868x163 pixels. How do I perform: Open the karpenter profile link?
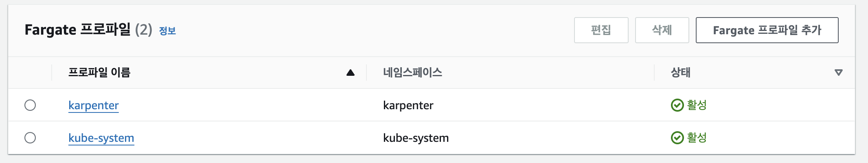point(94,106)
